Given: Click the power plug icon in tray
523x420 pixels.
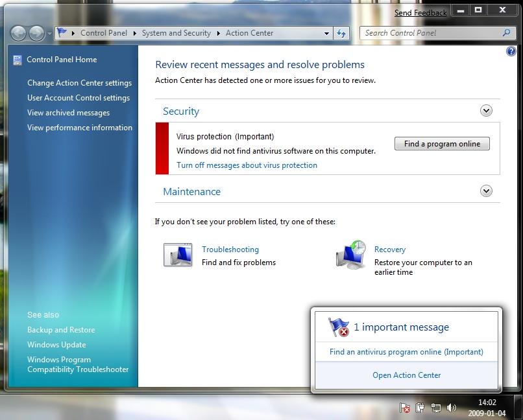Looking at the screenshot, I should (420, 408).
